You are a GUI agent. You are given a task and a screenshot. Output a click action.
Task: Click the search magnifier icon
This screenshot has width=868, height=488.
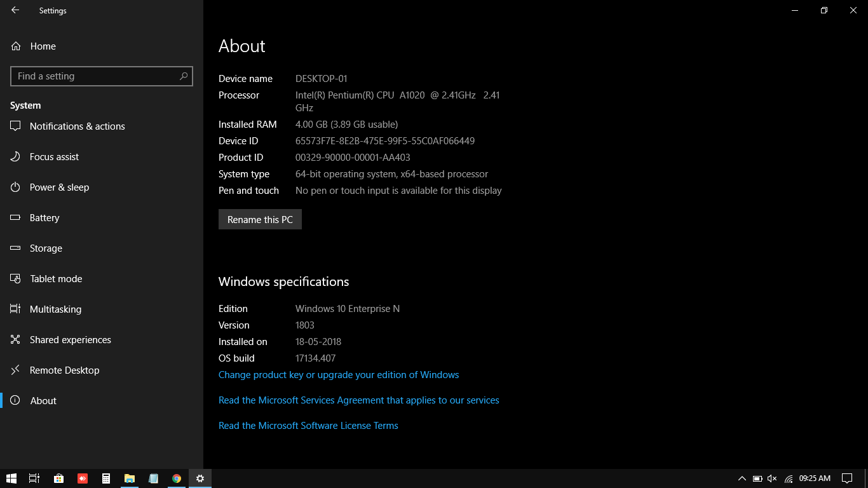pos(184,76)
